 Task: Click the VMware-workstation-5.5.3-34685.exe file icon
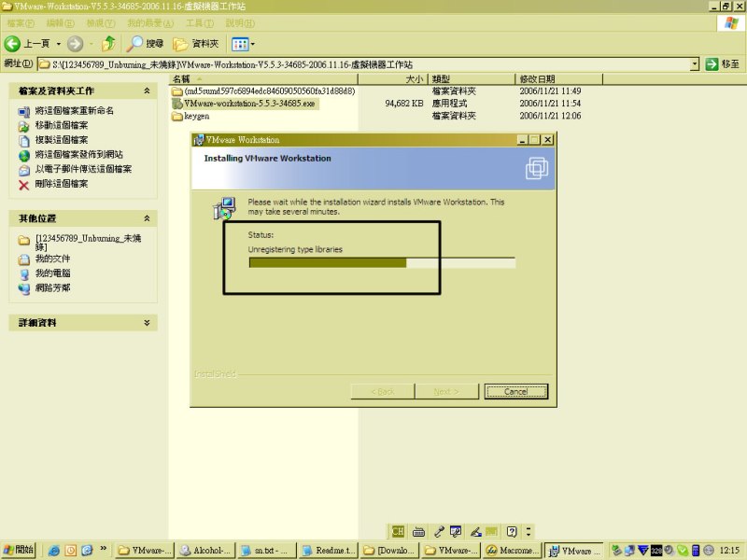point(177,104)
